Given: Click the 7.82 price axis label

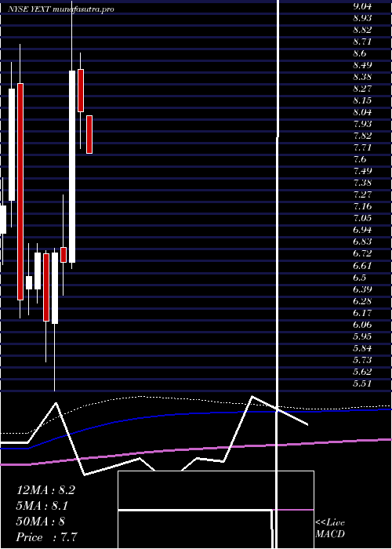Looking at the screenshot, I should pyautogui.click(x=362, y=136).
